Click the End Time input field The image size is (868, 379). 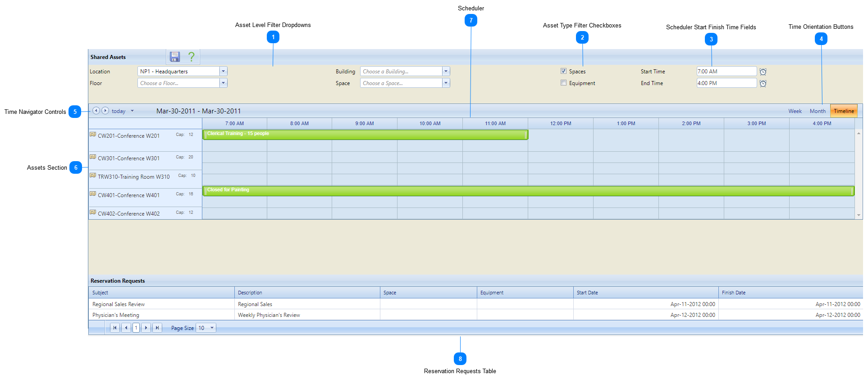(x=726, y=83)
